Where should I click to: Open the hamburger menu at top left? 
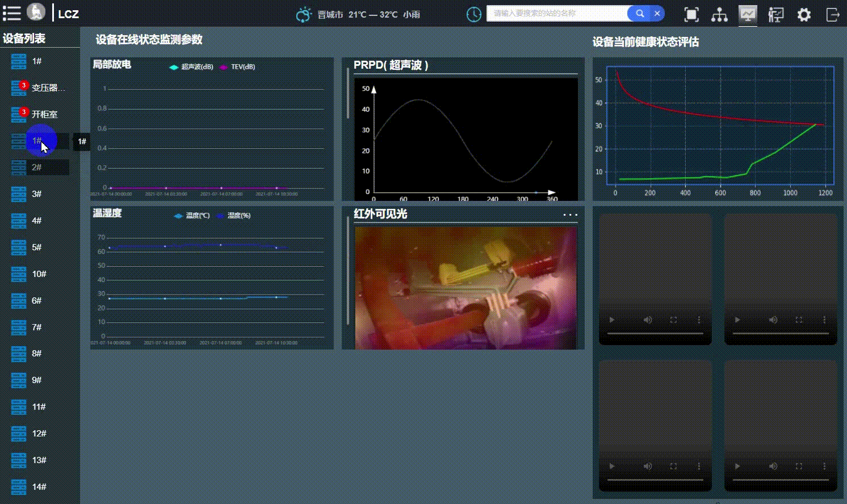(x=12, y=14)
